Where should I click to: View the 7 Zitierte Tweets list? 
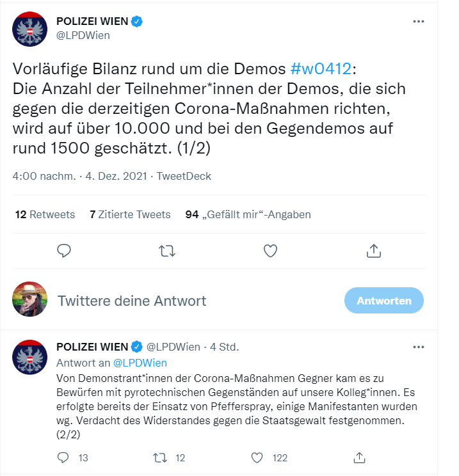130,214
